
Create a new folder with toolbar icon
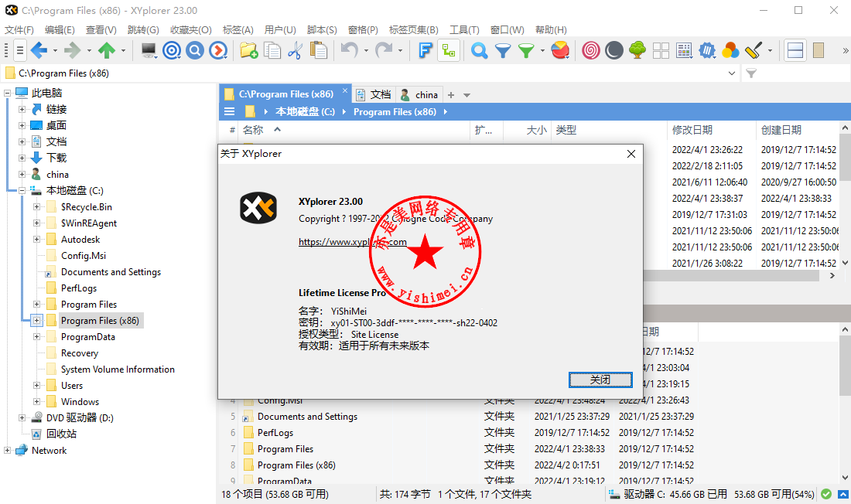pos(248,51)
